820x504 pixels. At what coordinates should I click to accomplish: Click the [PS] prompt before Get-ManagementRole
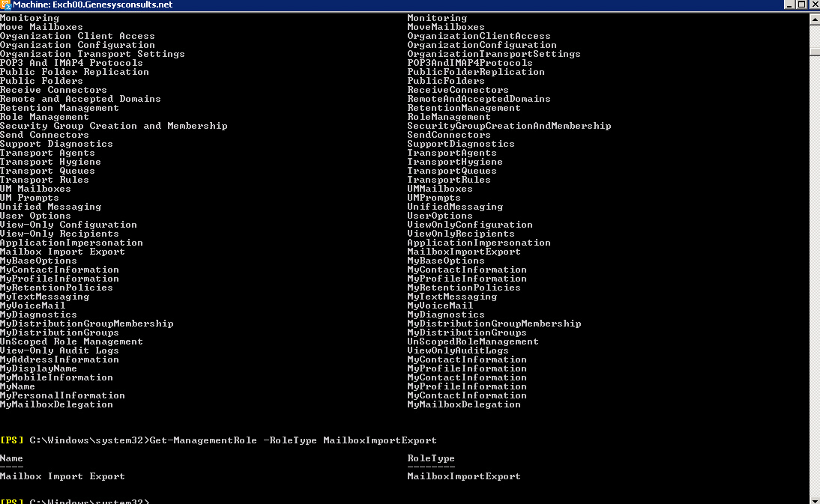[12, 440]
